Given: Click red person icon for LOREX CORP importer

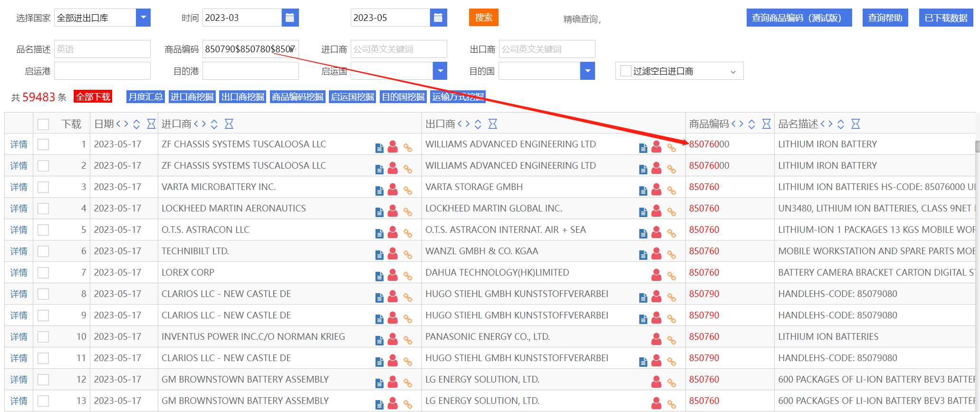Looking at the screenshot, I should click(393, 275).
